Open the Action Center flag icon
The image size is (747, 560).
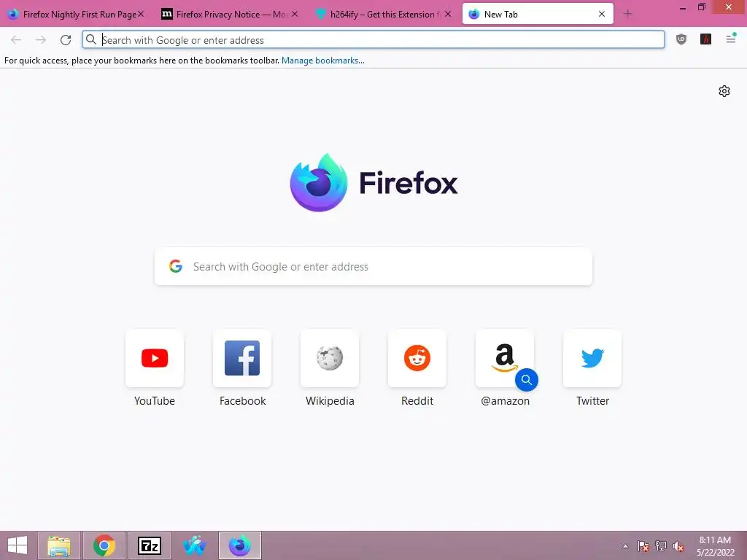coord(643,546)
